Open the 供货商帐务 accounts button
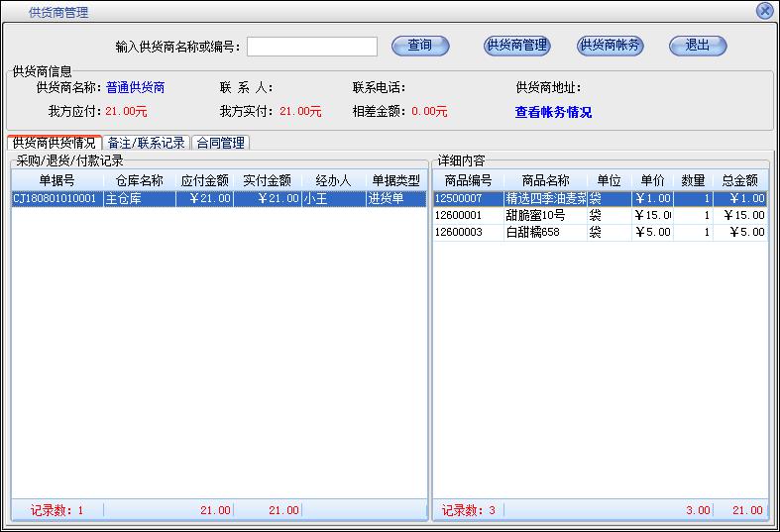The height and width of the screenshot is (532, 780). pyautogui.click(x=610, y=46)
